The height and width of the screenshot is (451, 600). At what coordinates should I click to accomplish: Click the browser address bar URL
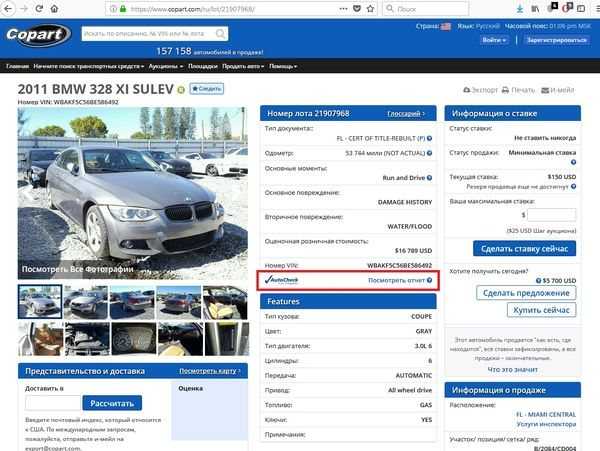pyautogui.click(x=192, y=9)
